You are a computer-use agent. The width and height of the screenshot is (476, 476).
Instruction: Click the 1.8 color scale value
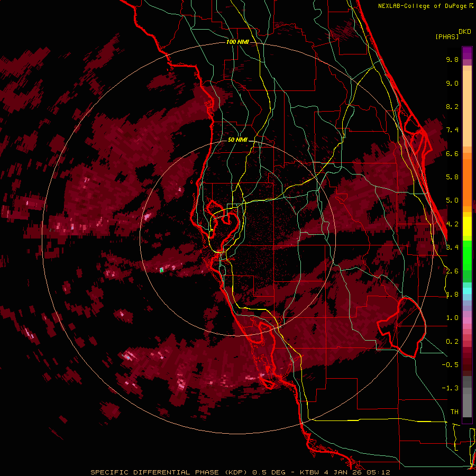pyautogui.click(x=452, y=295)
